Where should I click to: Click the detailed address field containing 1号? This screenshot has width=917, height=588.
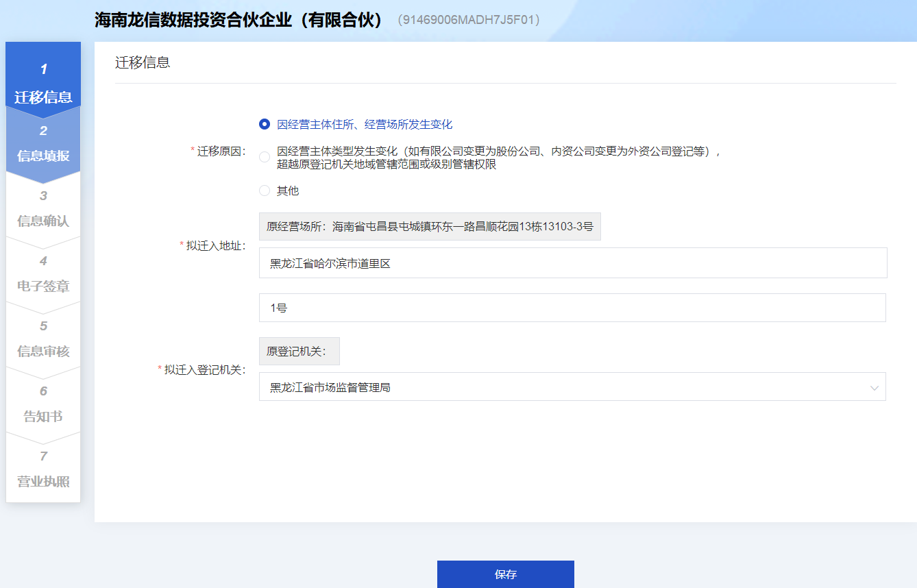572,308
